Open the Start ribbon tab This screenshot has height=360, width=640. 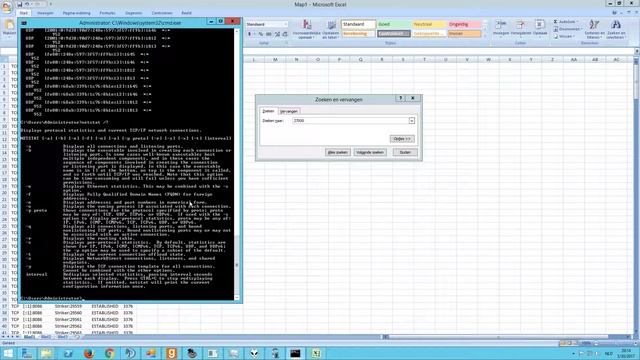tap(24, 13)
